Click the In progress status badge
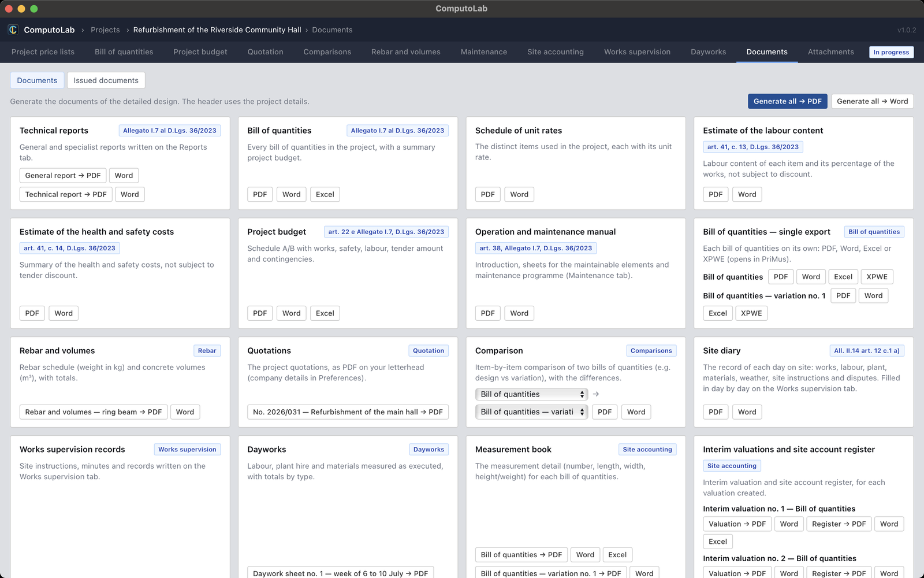Screen dimensions: 924x578 (x=891, y=52)
